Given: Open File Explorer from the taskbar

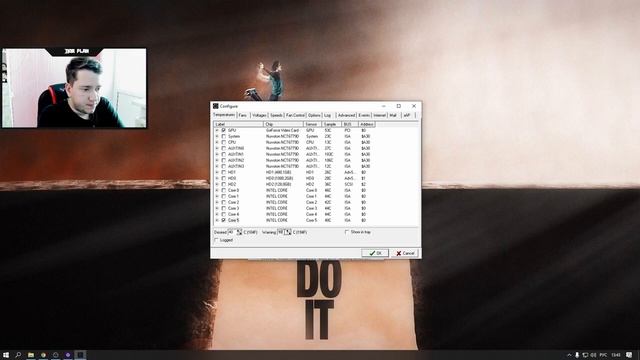Looking at the screenshot, I should point(31,355).
